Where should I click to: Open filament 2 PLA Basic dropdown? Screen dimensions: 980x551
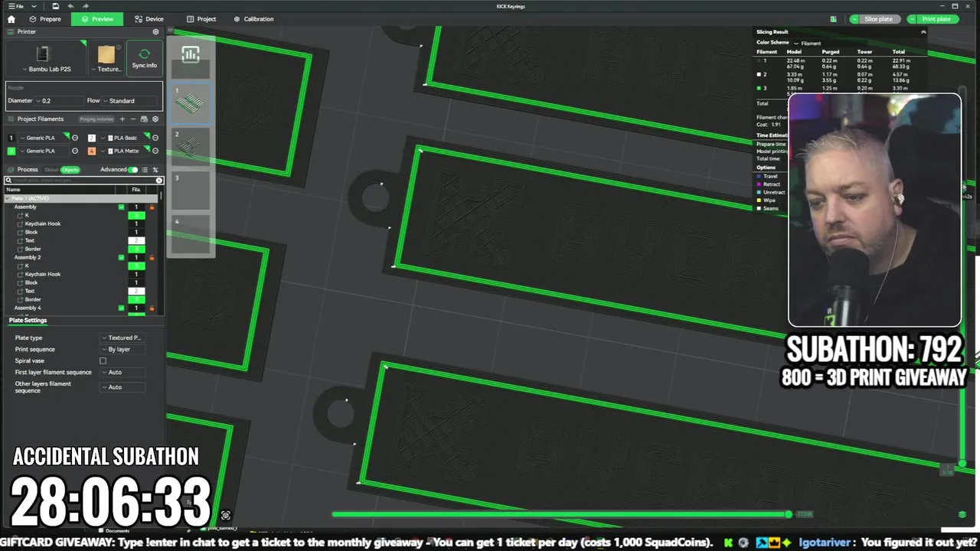point(122,138)
